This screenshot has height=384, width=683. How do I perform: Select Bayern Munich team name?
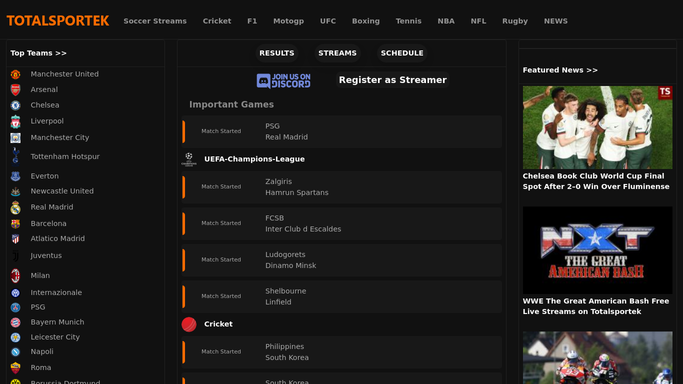(57, 322)
